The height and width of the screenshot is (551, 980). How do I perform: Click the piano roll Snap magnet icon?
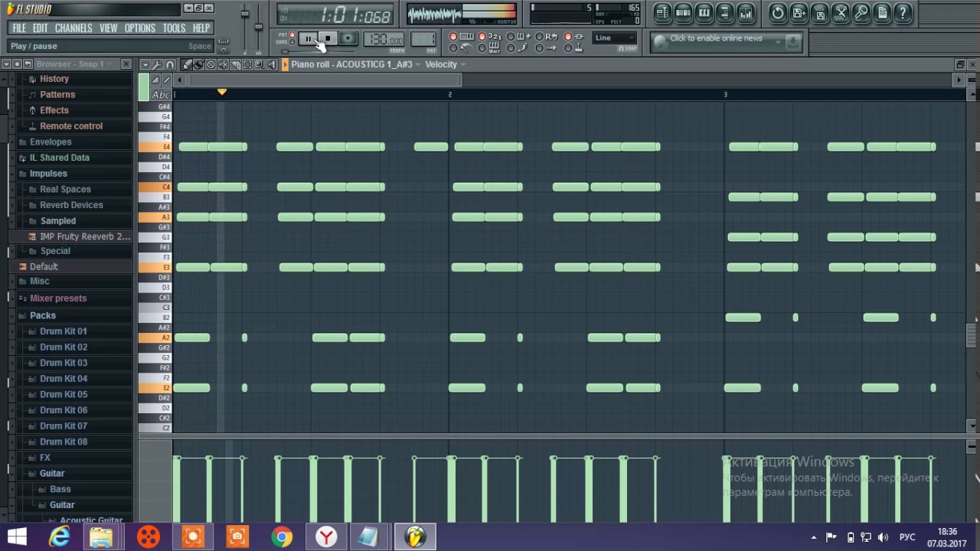170,64
